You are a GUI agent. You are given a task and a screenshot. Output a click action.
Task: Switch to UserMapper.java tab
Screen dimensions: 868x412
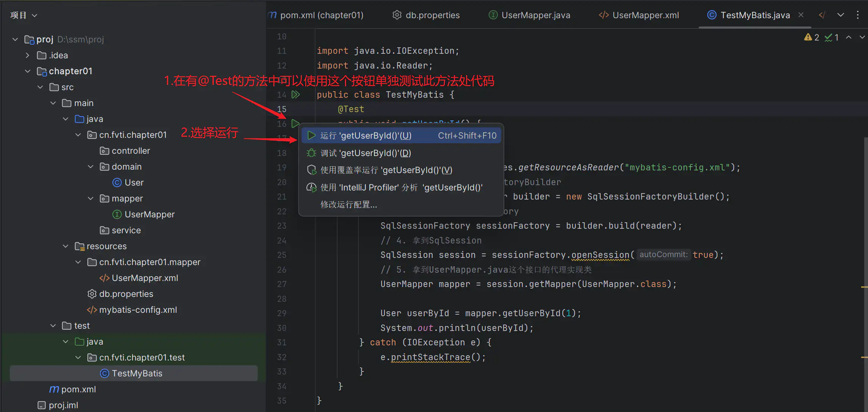click(x=530, y=15)
